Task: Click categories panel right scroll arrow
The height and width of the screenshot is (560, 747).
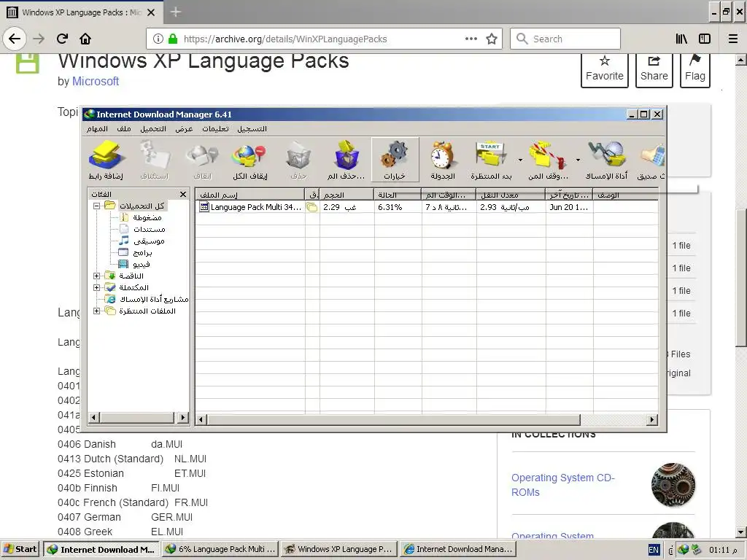Action: pos(183,418)
